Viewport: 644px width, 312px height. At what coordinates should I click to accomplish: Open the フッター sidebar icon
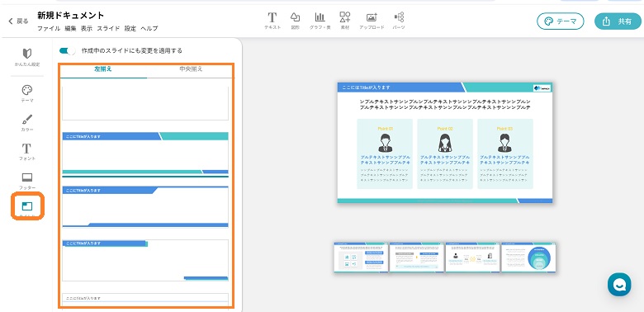[27, 181]
